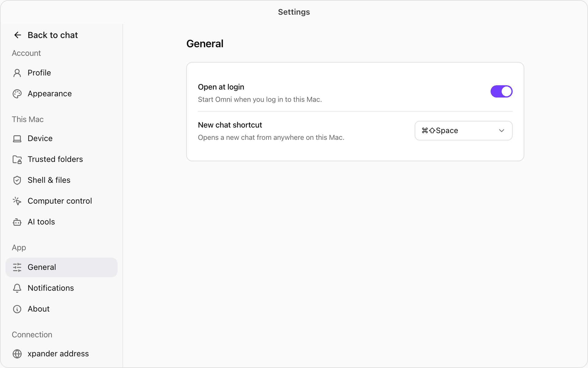Select Shell & files entry
The image size is (588, 368).
pyautogui.click(x=61, y=180)
